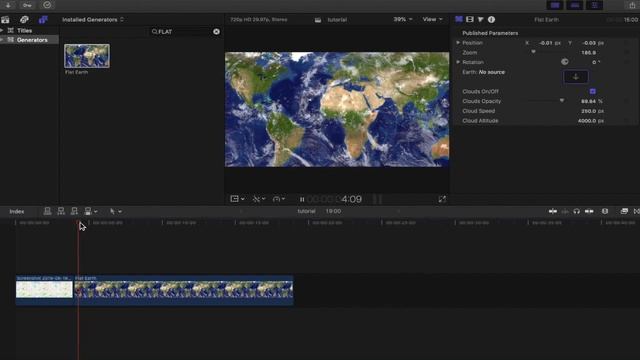Image resolution: width=640 pixels, height=360 pixels.
Task: Open the Color inspector triangle tab
Action: pos(481,19)
